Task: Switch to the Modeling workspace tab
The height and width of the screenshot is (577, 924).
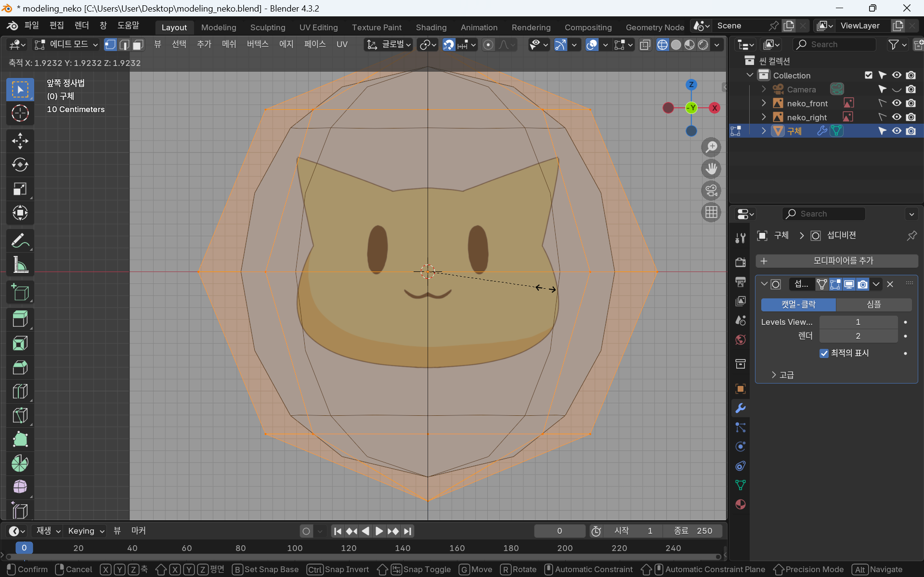Action: 219,27
